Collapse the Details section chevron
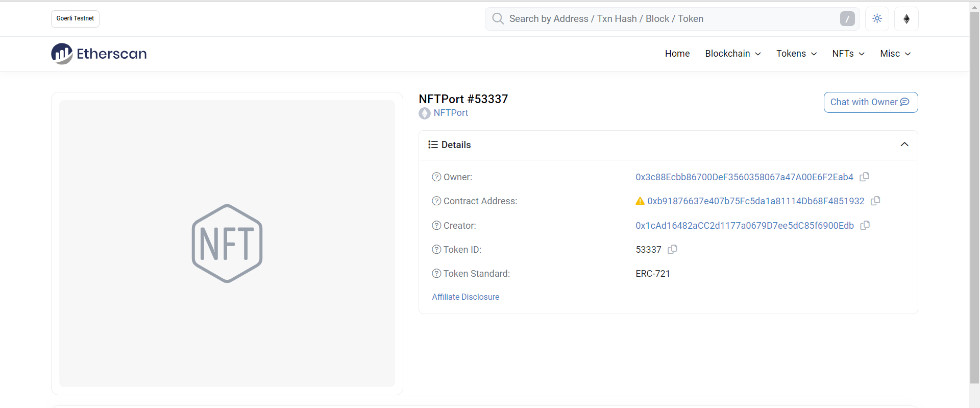This screenshot has width=980, height=408. (904, 145)
